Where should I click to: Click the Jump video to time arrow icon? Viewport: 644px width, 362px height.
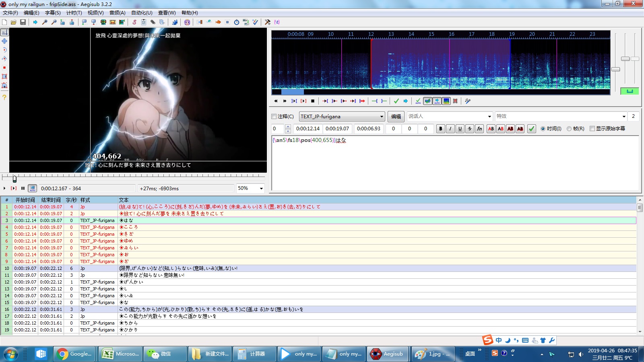pyautogui.click(x=35, y=22)
